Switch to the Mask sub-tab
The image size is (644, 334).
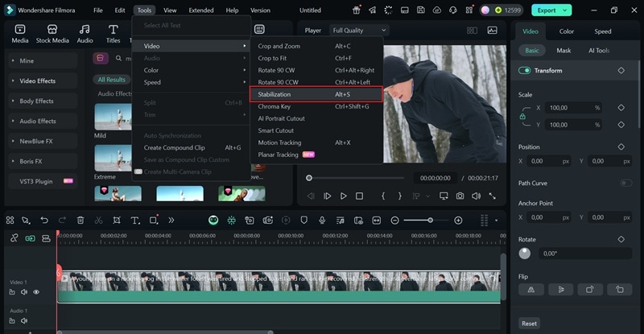[563, 50]
